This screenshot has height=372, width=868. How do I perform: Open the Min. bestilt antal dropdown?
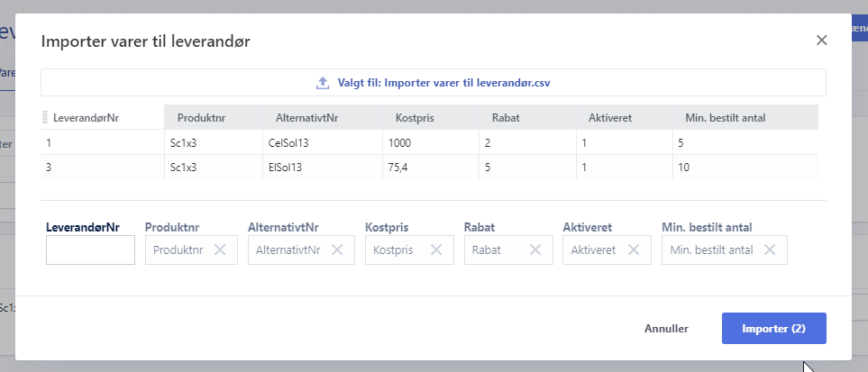[x=710, y=250]
